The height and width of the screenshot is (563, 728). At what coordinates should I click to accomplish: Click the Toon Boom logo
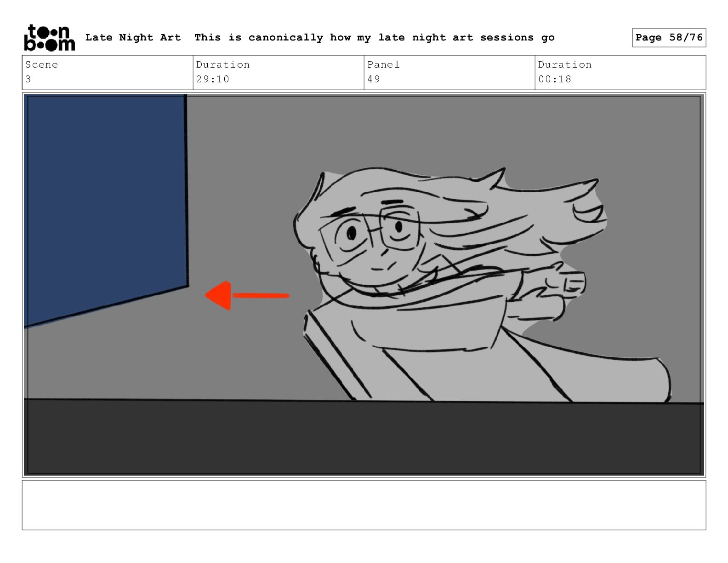(49, 37)
